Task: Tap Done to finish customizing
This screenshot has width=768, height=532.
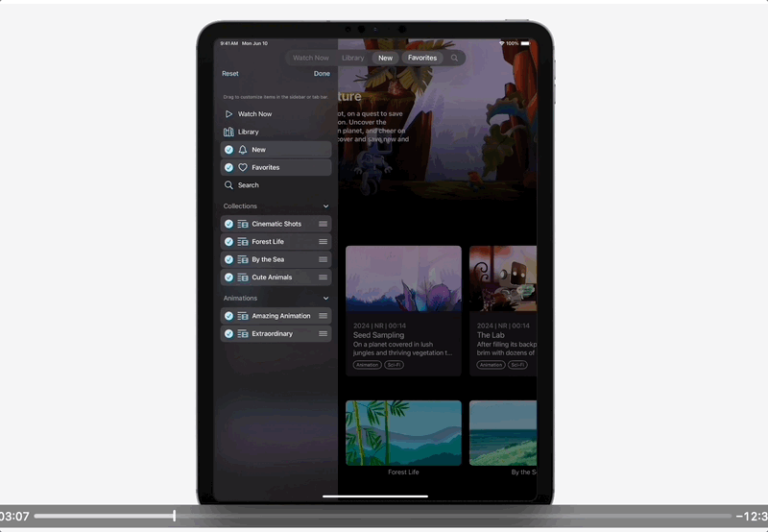Action: pyautogui.click(x=322, y=74)
